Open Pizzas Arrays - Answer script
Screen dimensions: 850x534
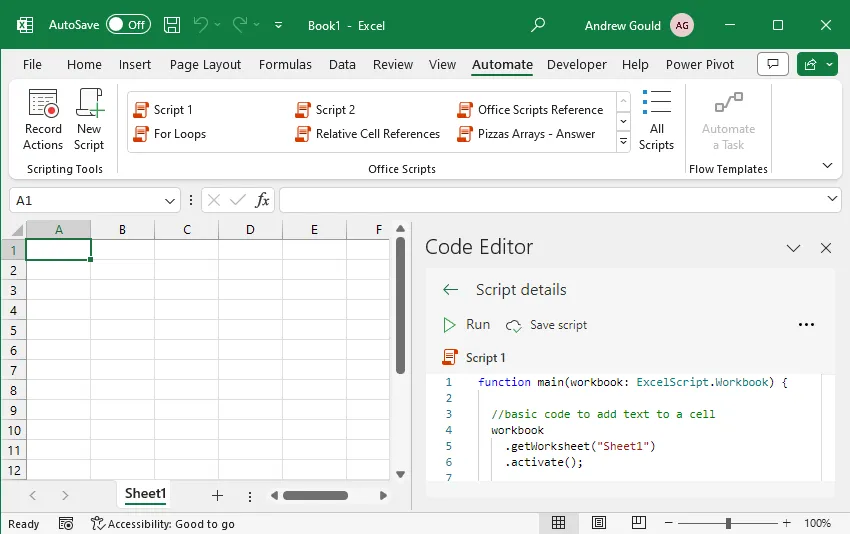526,133
